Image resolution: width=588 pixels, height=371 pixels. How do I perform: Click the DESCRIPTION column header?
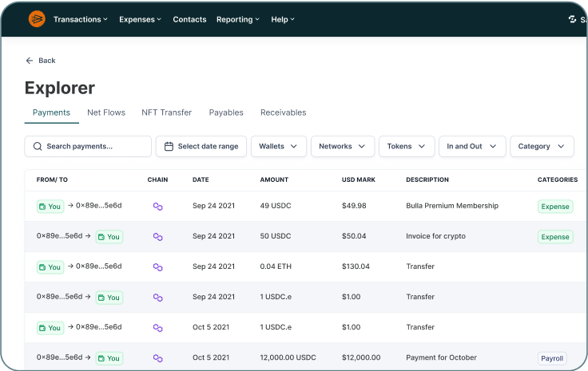click(427, 180)
